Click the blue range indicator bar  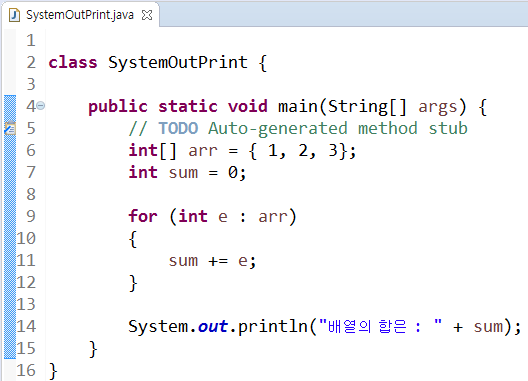point(10,227)
